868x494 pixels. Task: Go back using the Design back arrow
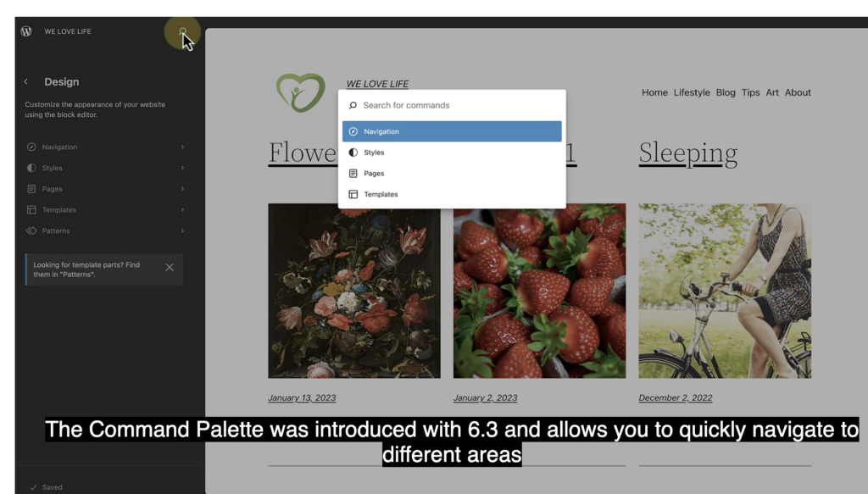tap(26, 82)
